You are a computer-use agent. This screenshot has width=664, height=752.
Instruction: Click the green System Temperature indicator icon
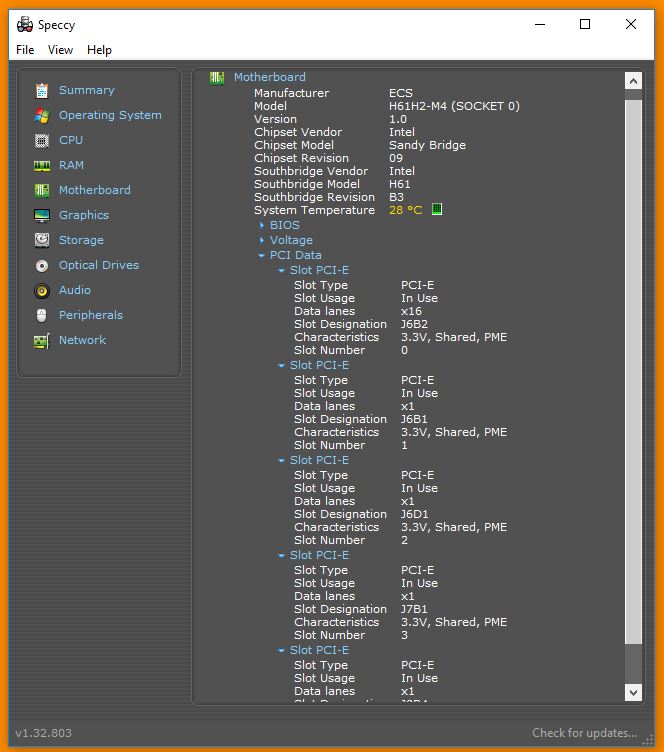click(x=437, y=209)
